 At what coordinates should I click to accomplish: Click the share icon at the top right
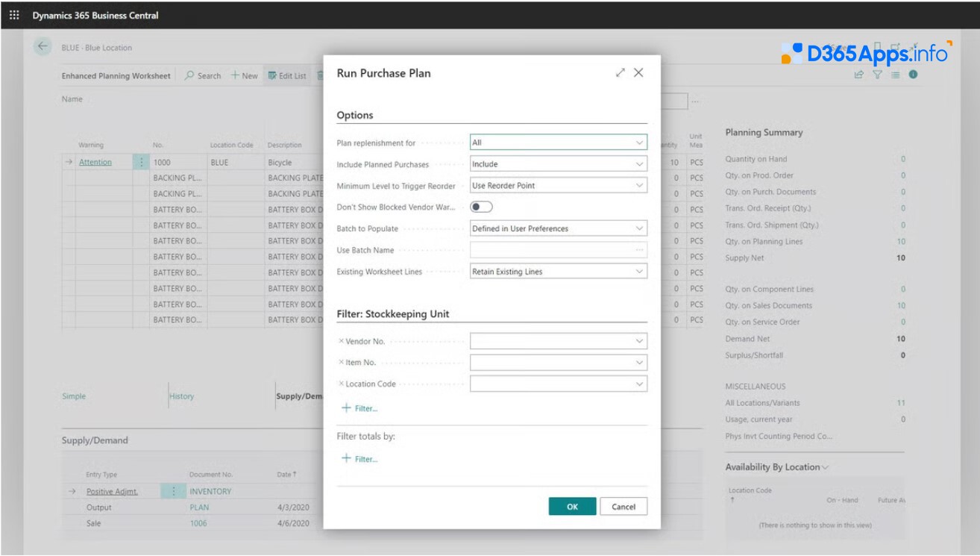point(859,75)
